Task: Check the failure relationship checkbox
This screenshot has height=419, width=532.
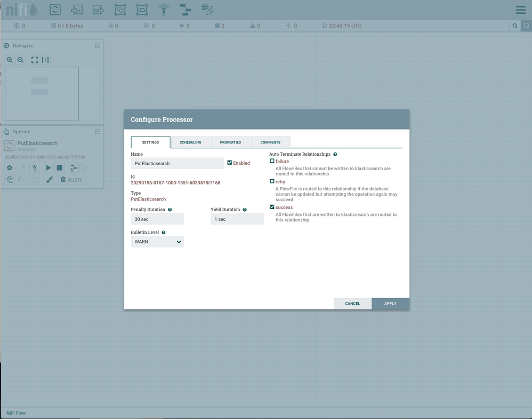Action: click(272, 161)
